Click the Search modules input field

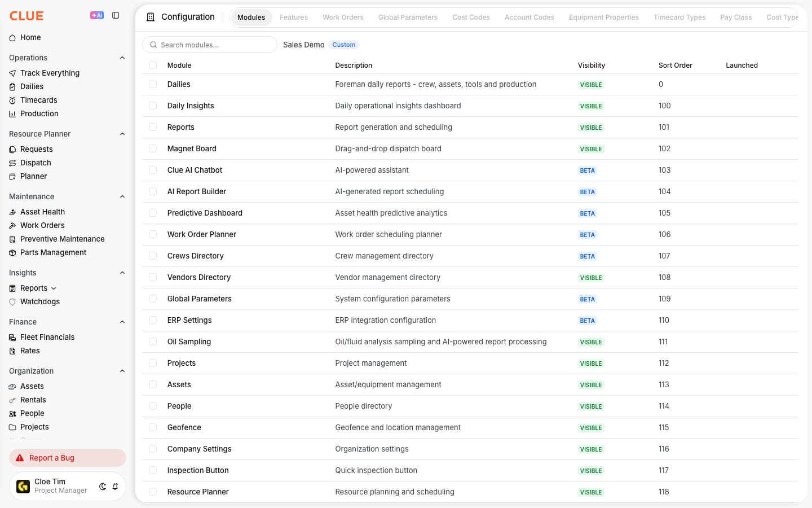click(210, 45)
